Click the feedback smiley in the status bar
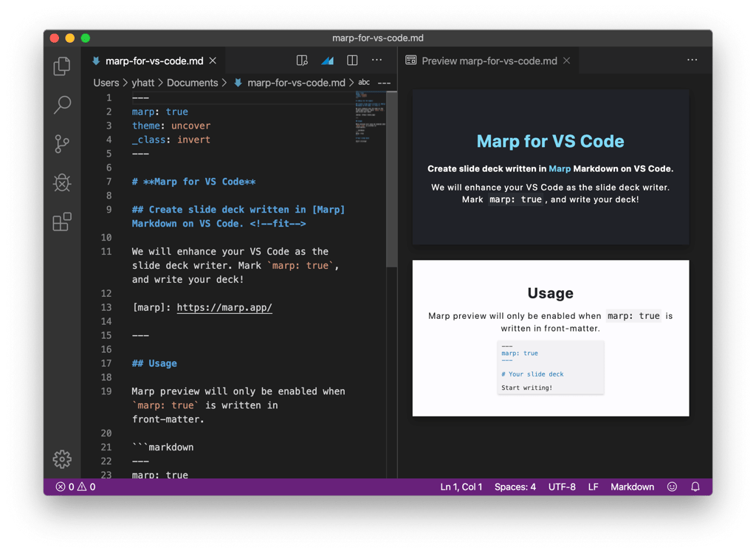 pyautogui.click(x=672, y=487)
